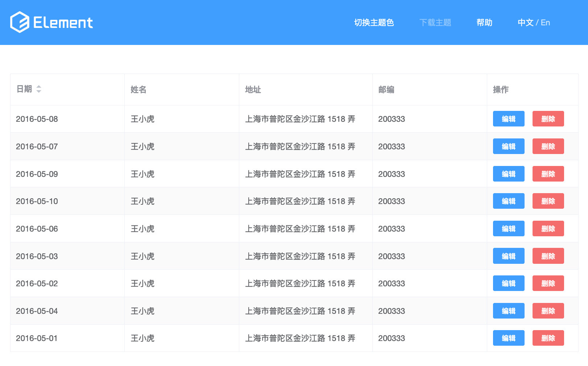This screenshot has height=366, width=588.
Task: Click the address cell of the 2016-05-04 row
Action: coord(301,311)
